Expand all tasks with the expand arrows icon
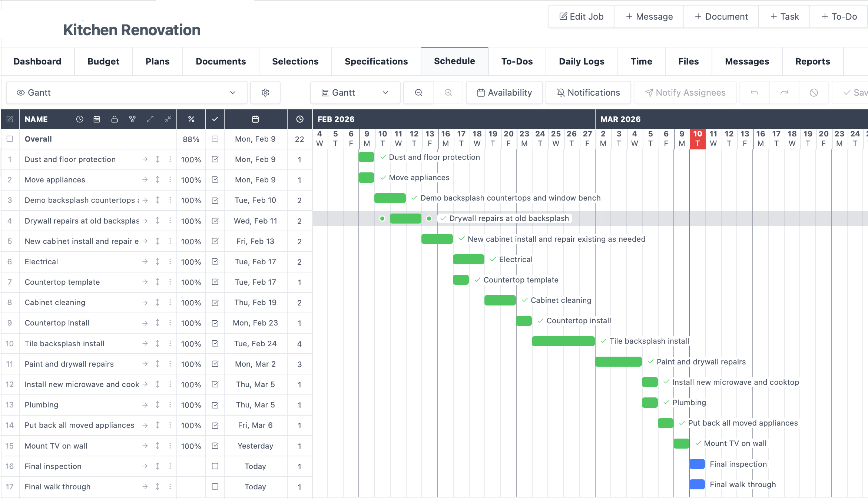This screenshot has height=499, width=868. [150, 119]
